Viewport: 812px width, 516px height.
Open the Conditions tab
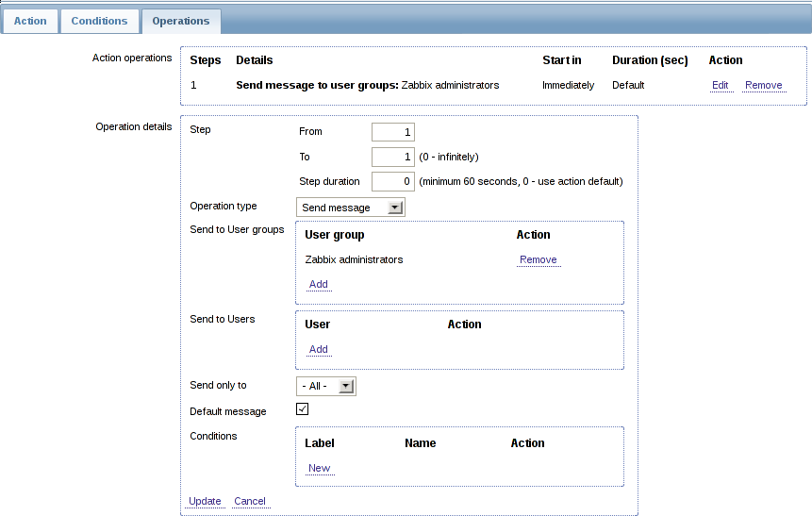pos(99,21)
